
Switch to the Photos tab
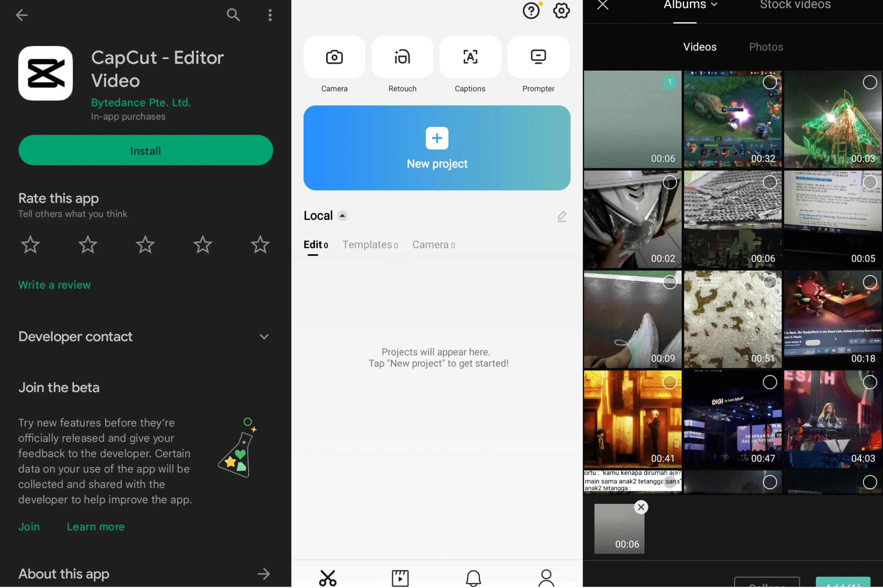(765, 47)
